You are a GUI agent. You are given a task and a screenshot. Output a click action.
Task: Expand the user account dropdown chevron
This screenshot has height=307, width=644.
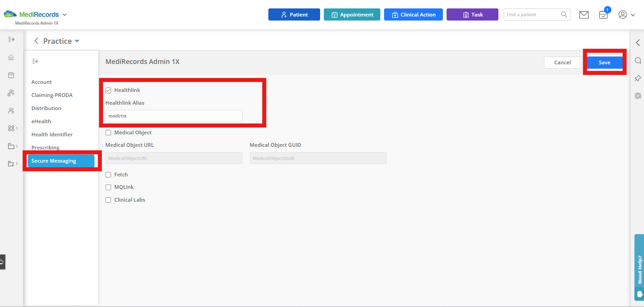633,15
